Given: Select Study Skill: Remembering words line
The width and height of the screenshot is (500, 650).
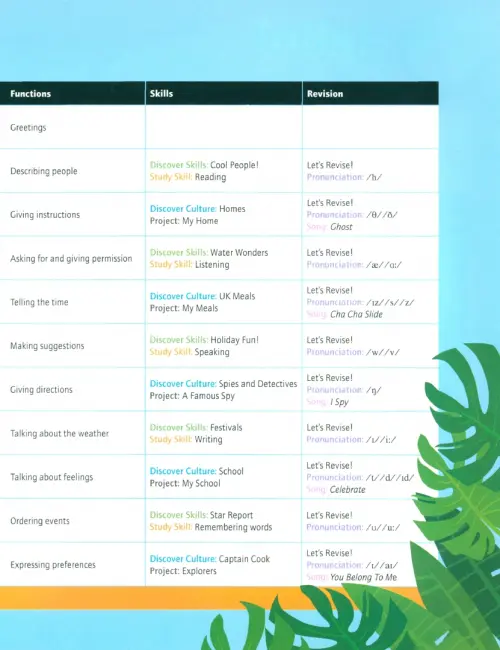Looking at the screenshot, I should pos(211,527).
